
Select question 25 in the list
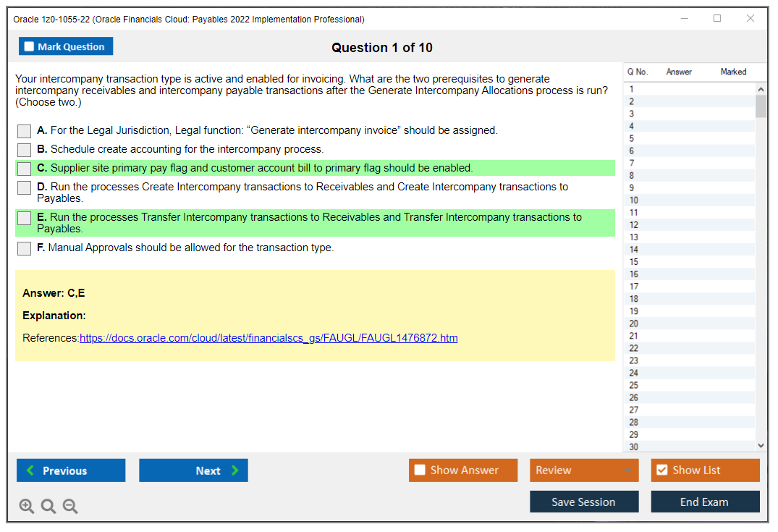click(x=634, y=385)
